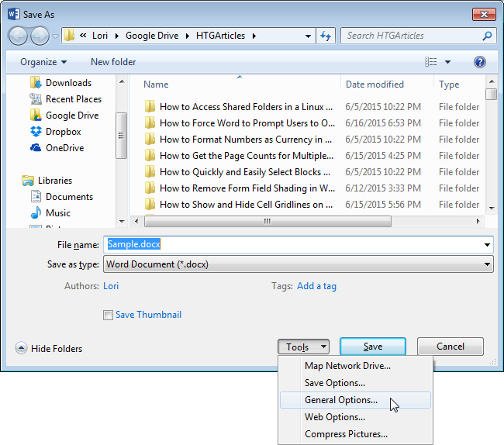This screenshot has width=504, height=445.
Task: Click the Lori author link
Action: click(x=111, y=286)
